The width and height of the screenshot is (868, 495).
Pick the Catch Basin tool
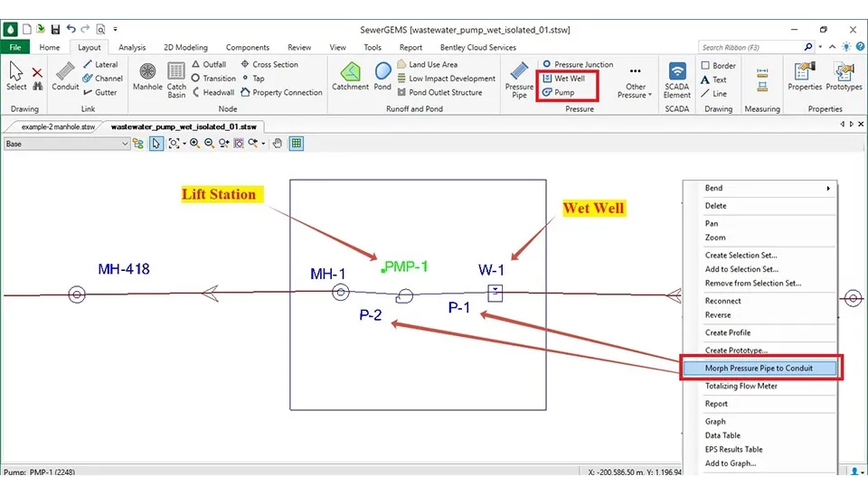176,80
